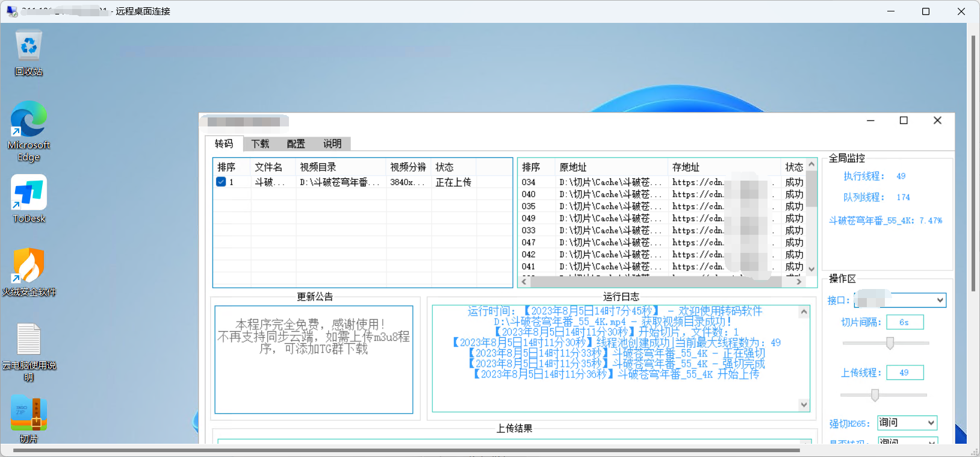
Task: Click the 上传线程 value field
Action: (904, 373)
